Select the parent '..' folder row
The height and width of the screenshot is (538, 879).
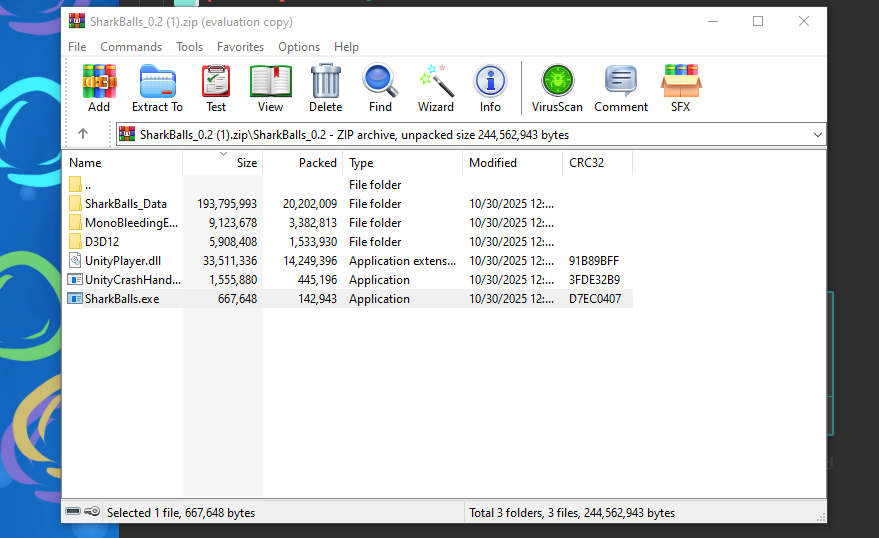[x=348, y=184]
